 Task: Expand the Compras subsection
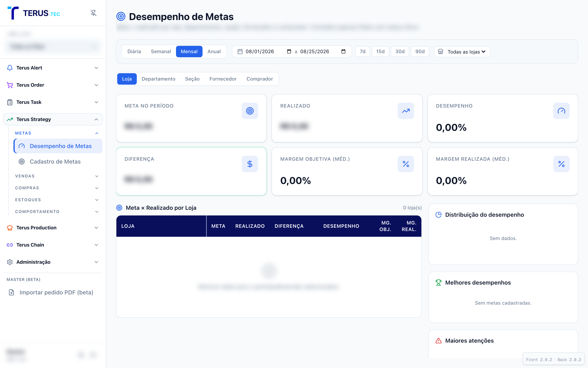(97, 188)
